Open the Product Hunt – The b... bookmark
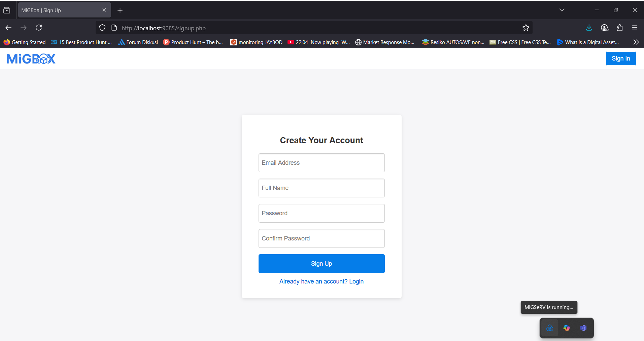 coord(193,42)
